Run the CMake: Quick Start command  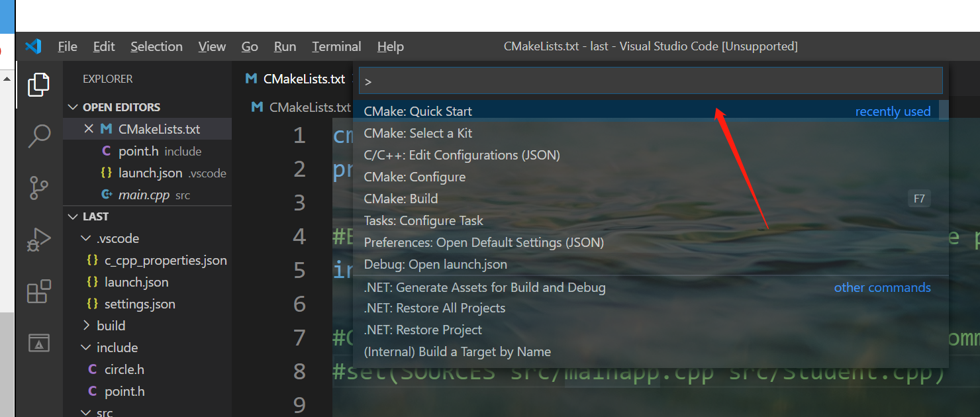(x=417, y=111)
